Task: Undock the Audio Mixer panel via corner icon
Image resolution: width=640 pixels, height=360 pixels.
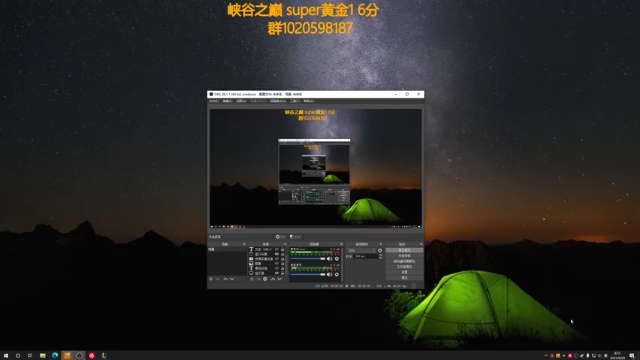Action: tap(341, 244)
